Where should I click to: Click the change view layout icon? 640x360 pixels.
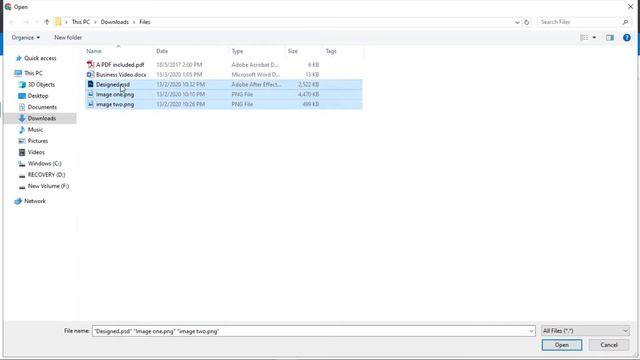coord(584,38)
